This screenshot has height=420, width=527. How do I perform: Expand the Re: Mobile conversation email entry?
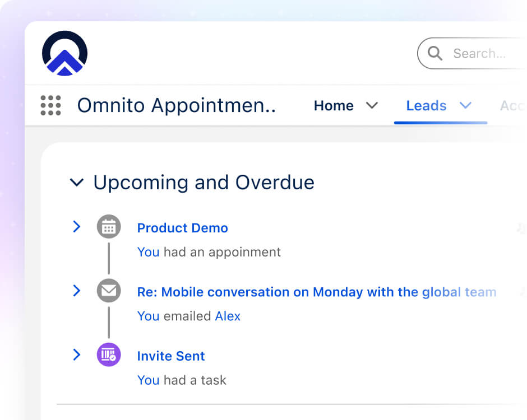(x=77, y=291)
